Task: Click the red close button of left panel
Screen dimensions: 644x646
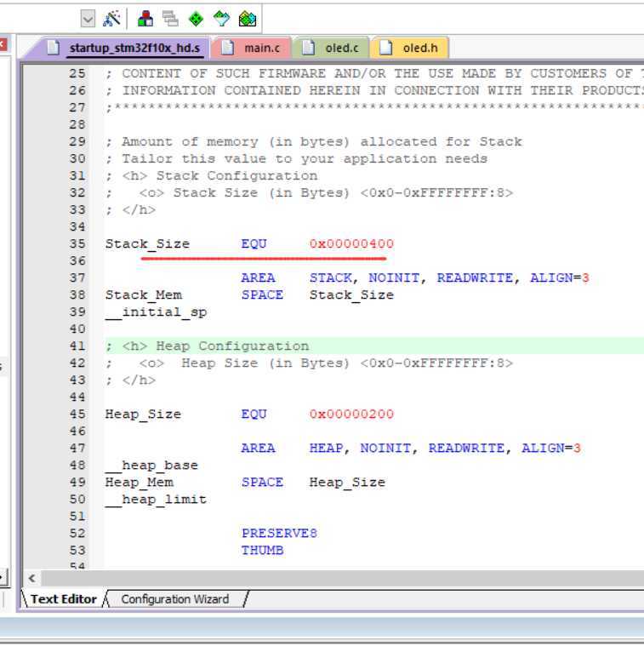Action: point(3,44)
